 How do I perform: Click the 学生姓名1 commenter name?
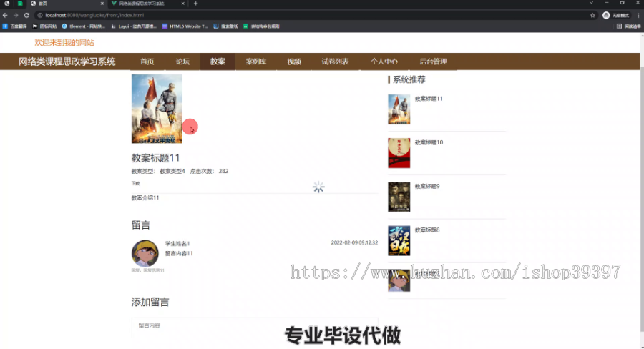coord(177,243)
